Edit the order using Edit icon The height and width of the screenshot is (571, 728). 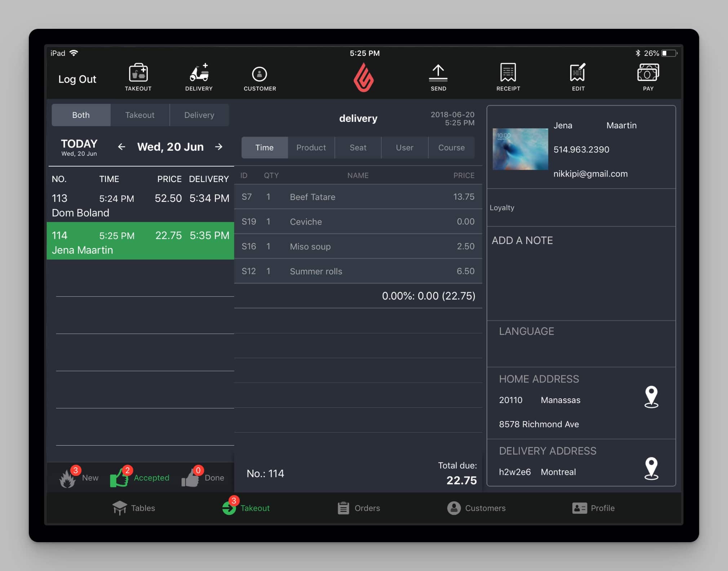578,77
